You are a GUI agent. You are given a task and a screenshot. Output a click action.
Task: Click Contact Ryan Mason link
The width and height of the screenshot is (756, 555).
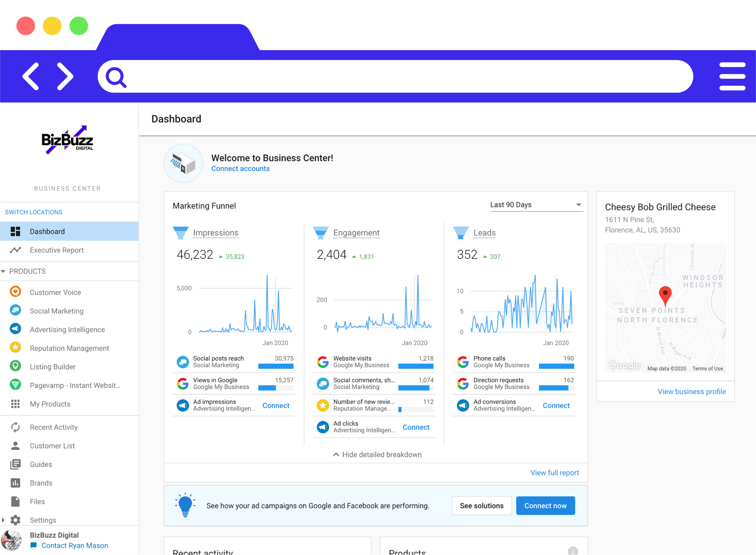coord(75,545)
